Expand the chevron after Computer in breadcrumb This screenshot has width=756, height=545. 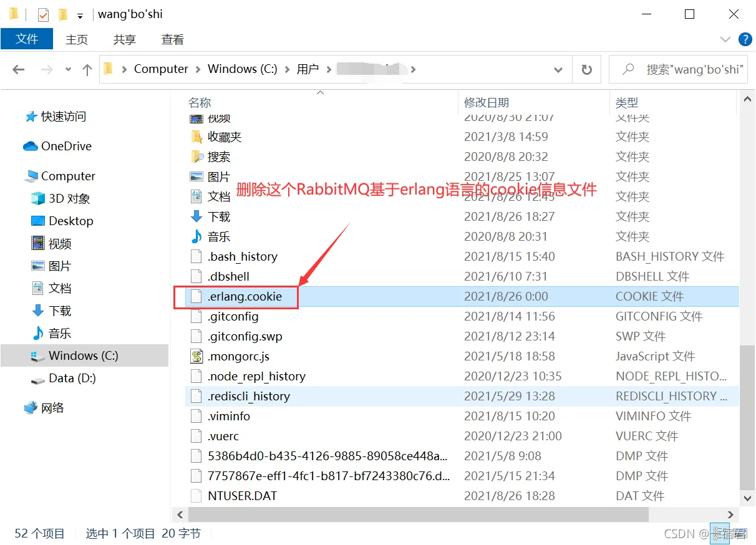[197, 70]
